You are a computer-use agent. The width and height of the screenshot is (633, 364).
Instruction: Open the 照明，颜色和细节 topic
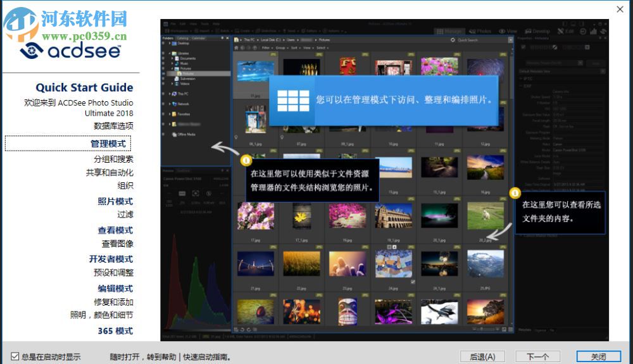101,315
